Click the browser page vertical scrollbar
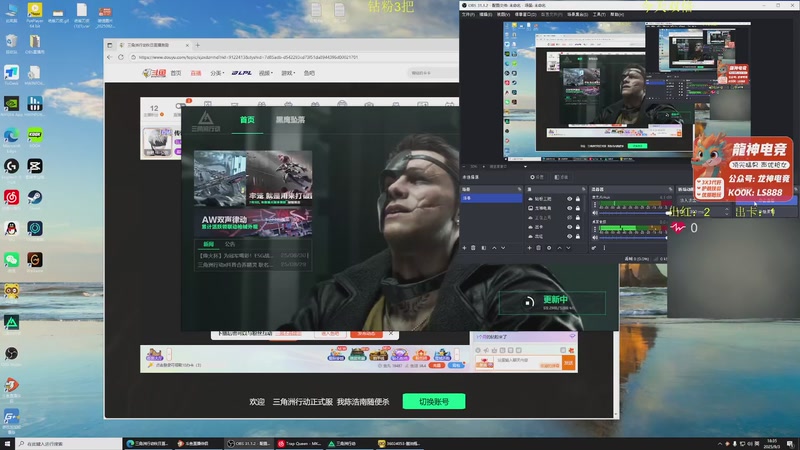The height and width of the screenshot is (450, 800). coord(616,373)
